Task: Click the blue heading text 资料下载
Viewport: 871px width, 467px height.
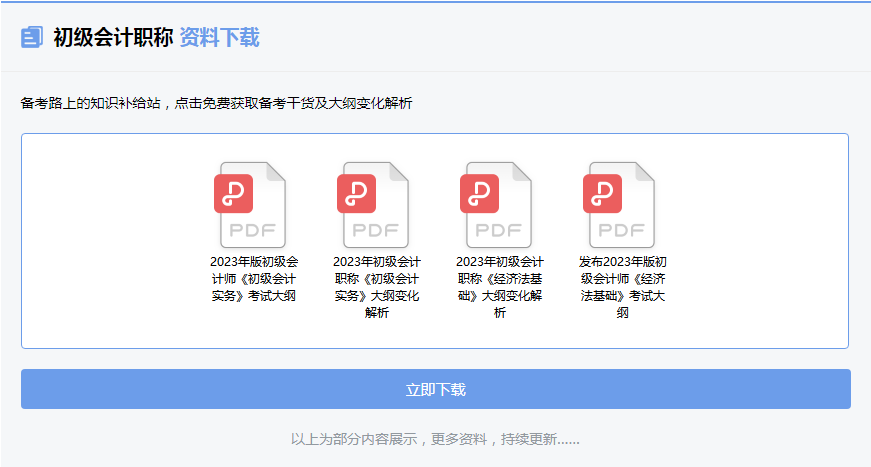Action: [219, 38]
